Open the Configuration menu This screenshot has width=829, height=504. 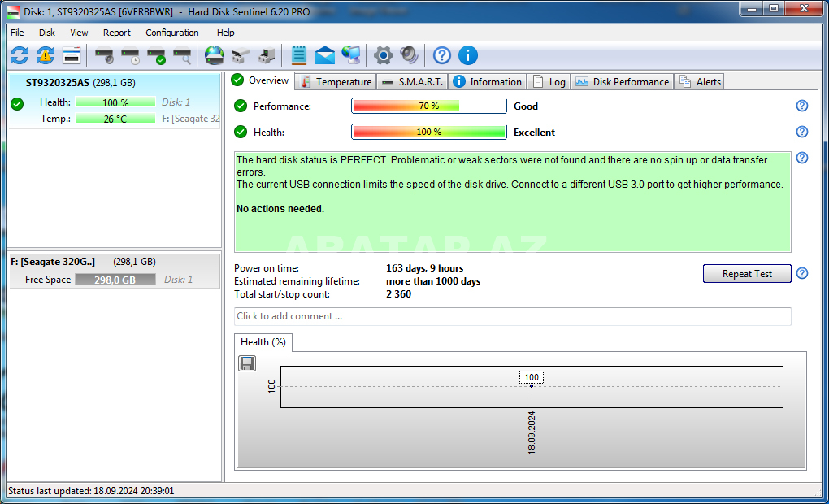172,33
